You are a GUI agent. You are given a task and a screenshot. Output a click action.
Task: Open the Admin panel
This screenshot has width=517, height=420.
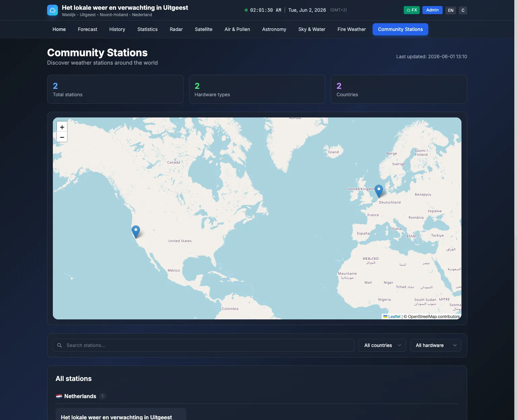pyautogui.click(x=432, y=10)
